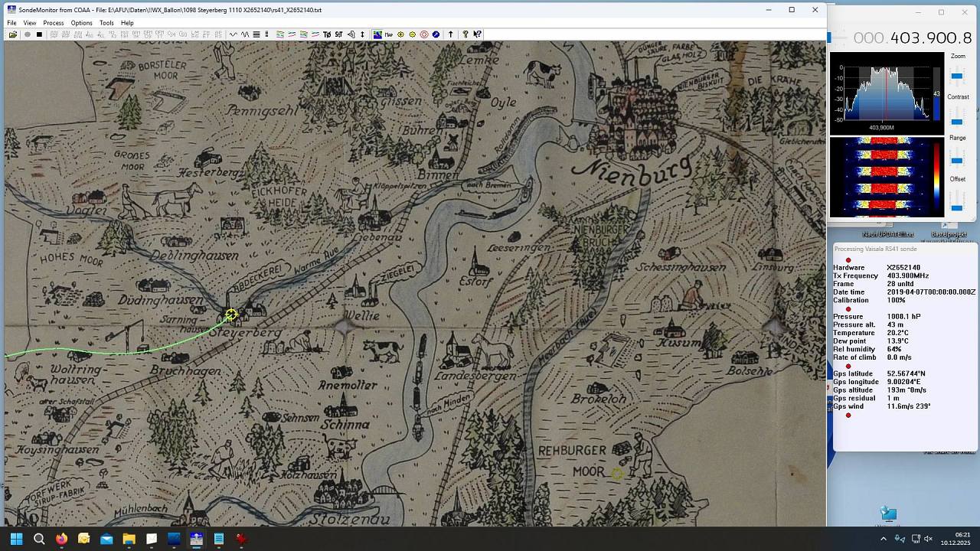Click the context help arrow icon
The width and height of the screenshot is (980, 551).
(x=477, y=34)
